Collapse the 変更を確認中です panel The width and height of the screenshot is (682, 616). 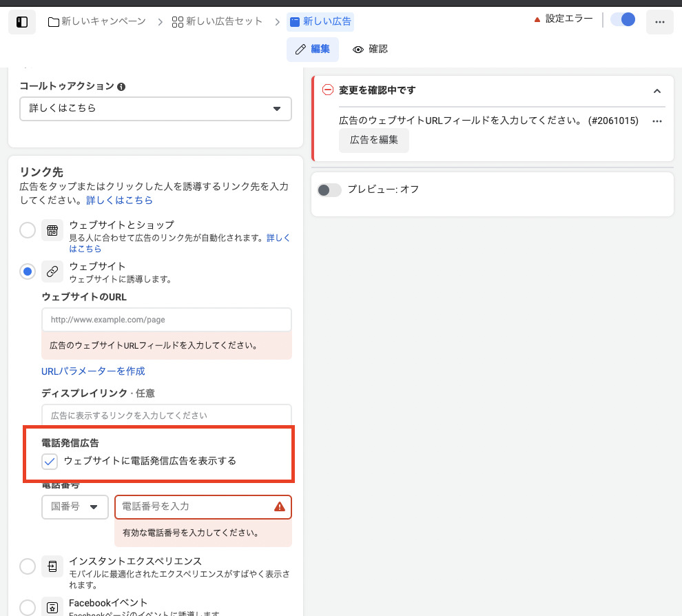pyautogui.click(x=657, y=90)
